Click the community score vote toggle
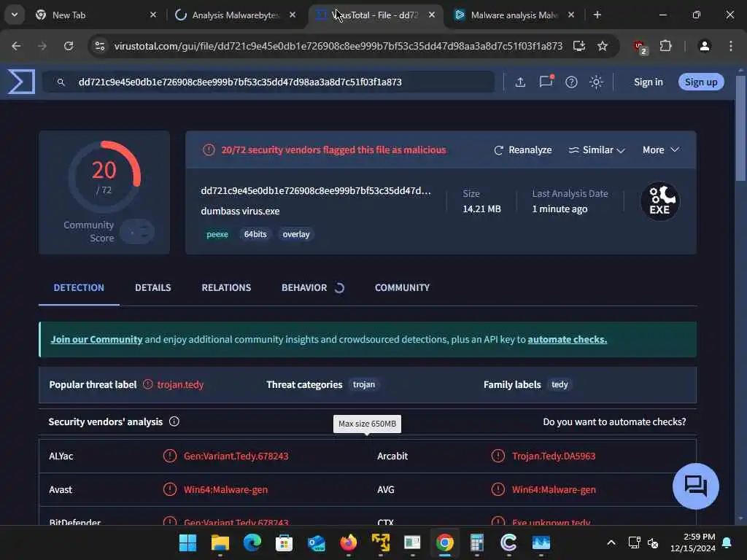 point(137,231)
